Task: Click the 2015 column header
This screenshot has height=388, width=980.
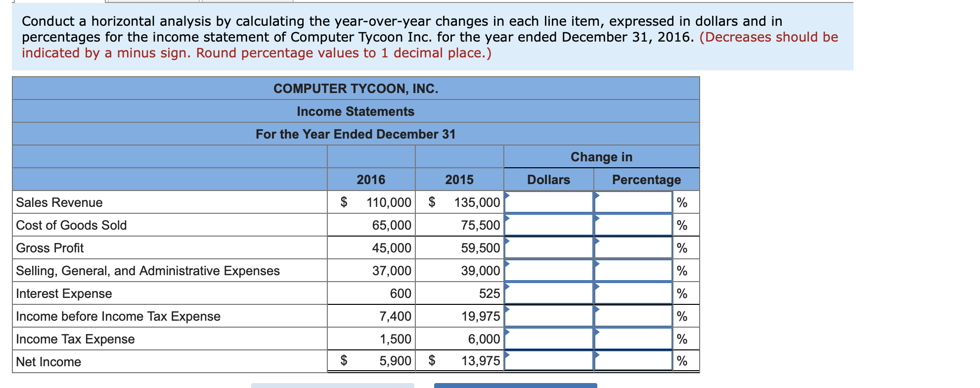Action: pyautogui.click(x=459, y=180)
